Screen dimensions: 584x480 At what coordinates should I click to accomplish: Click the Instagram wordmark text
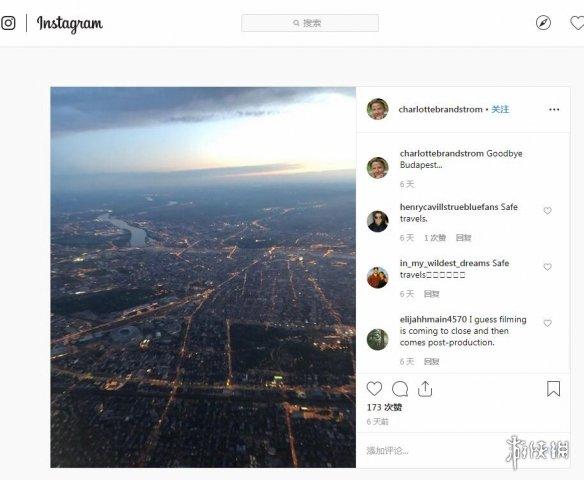point(70,24)
